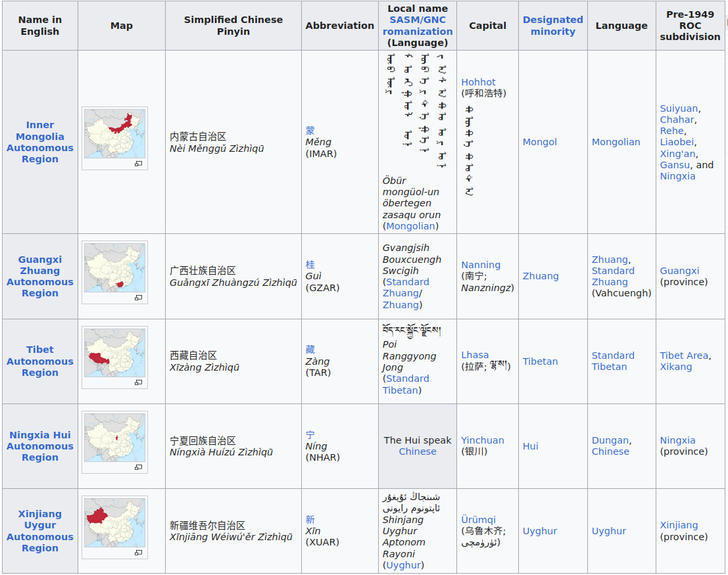Image resolution: width=728 pixels, height=575 pixels.
Task: Open the Tibet location map thumbnail
Action: pyautogui.click(x=114, y=353)
